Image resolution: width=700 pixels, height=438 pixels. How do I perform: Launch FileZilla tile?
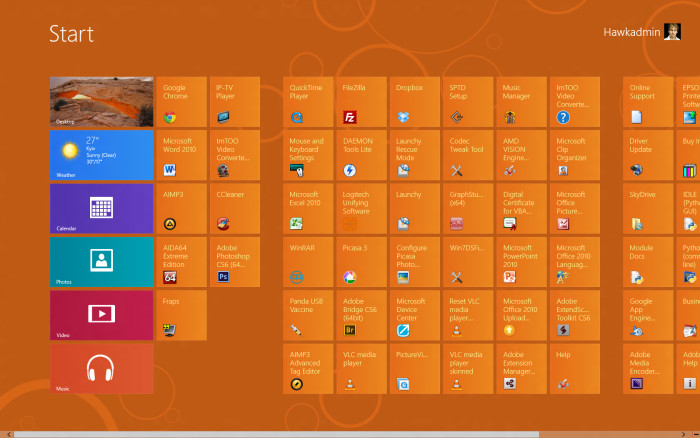[x=361, y=102]
